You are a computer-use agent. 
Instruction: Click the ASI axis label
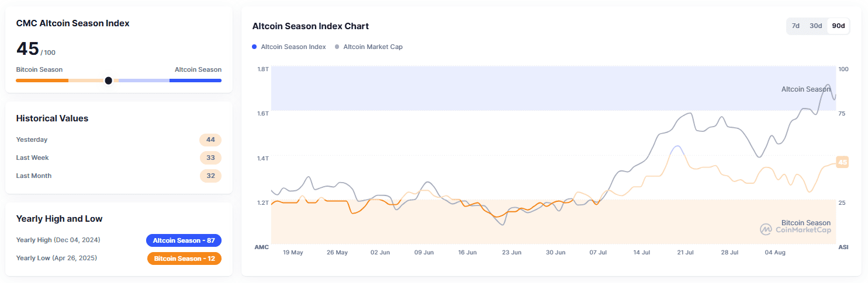[843, 247]
